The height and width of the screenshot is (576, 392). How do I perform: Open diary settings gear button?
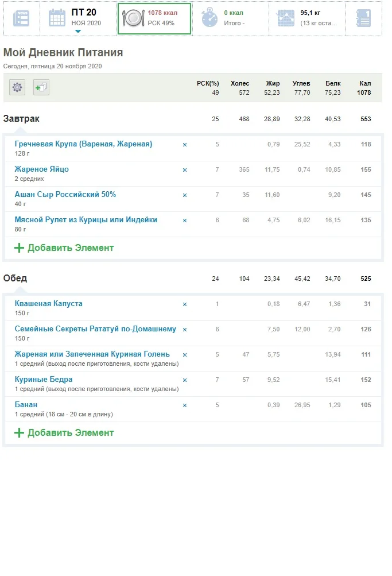coord(17,87)
